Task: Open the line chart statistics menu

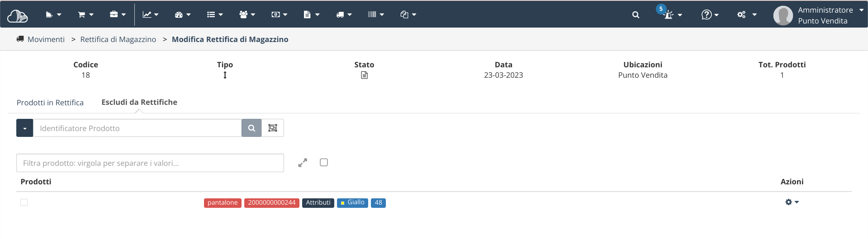Action: (151, 14)
